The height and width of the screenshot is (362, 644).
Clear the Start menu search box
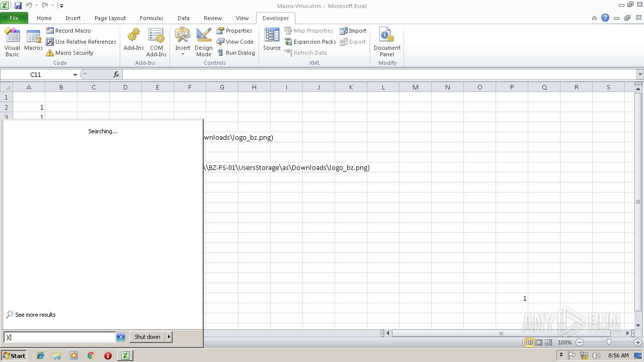point(121,337)
